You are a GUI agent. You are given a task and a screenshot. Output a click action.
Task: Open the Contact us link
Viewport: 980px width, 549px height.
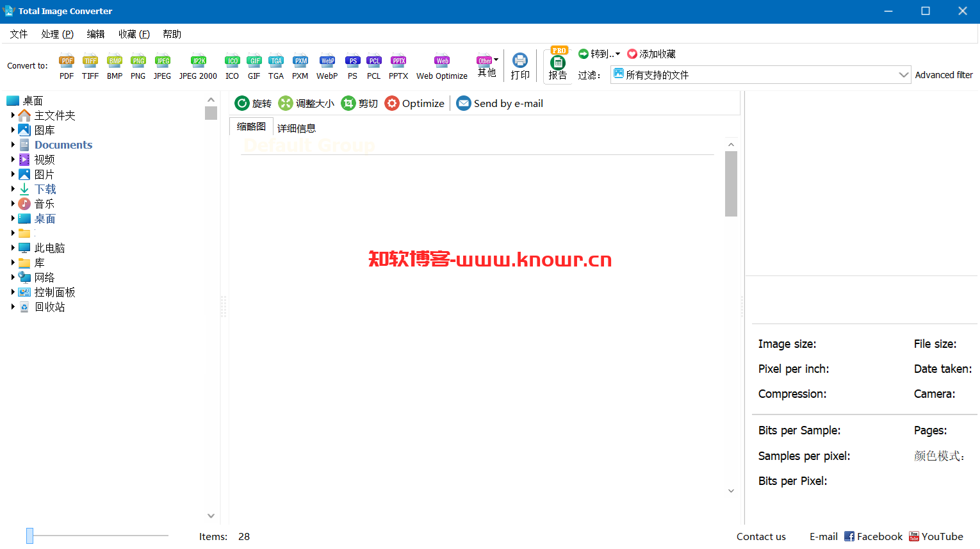761,537
